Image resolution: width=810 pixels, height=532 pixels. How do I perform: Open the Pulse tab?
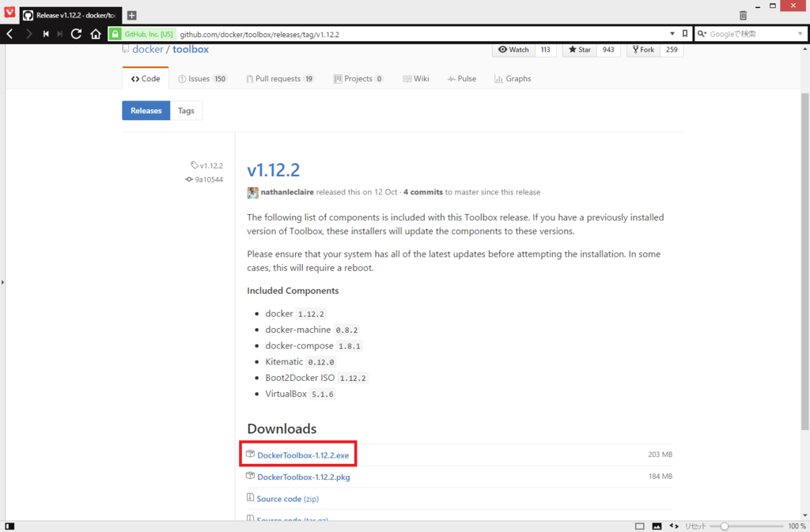pos(462,78)
